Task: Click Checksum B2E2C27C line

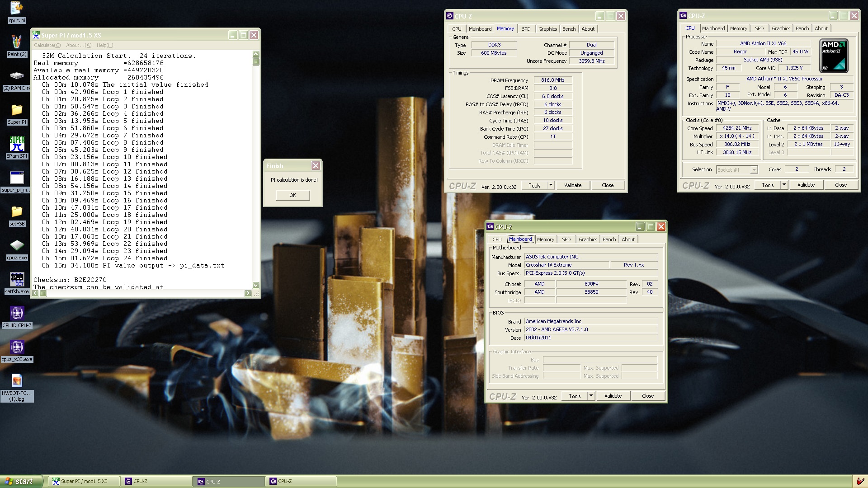Action: (x=70, y=280)
